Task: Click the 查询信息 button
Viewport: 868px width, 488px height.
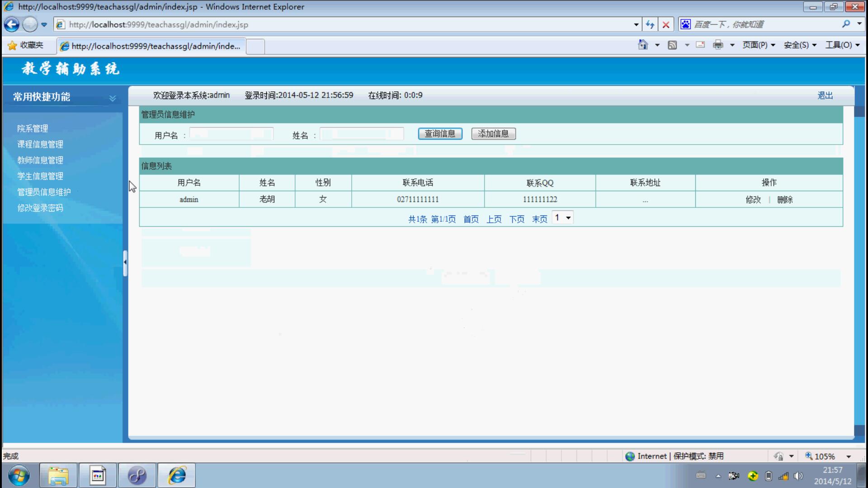Action: point(440,134)
